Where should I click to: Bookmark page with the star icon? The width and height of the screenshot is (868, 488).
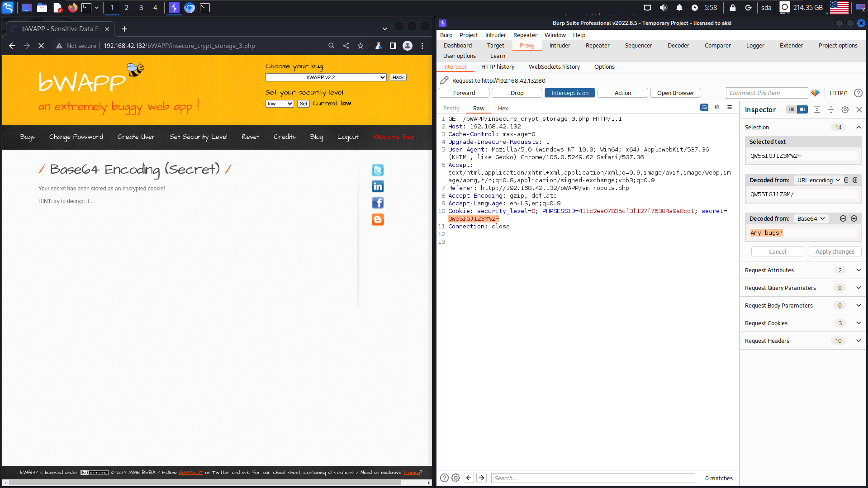[360, 46]
